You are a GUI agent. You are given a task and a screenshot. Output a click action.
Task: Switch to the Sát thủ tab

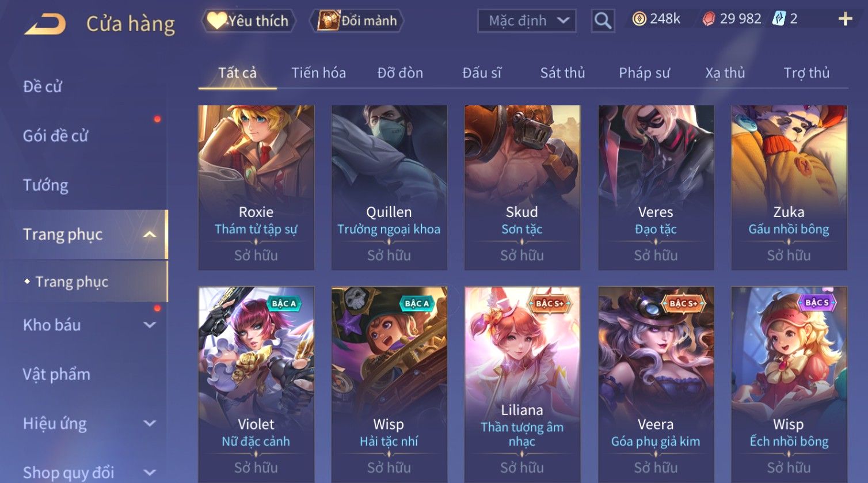point(562,73)
